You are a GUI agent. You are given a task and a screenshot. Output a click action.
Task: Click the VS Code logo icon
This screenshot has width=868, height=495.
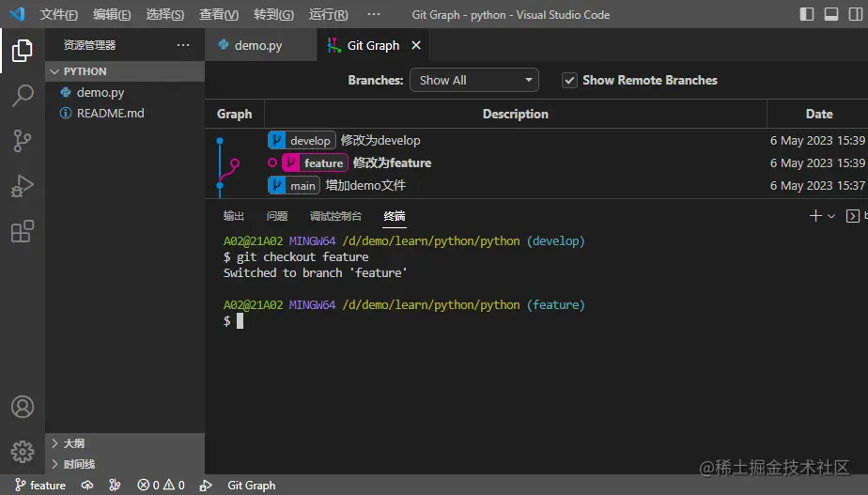[17, 14]
